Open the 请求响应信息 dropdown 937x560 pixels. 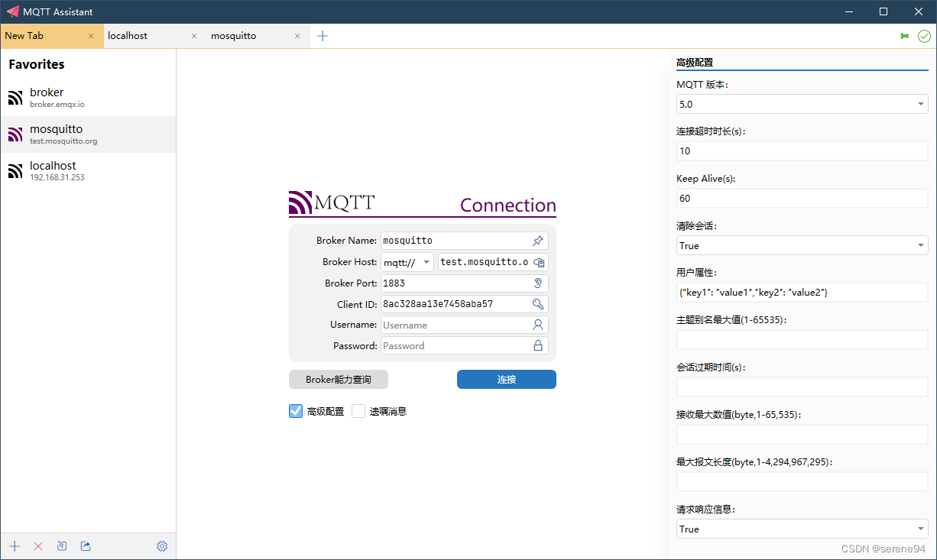(802, 529)
